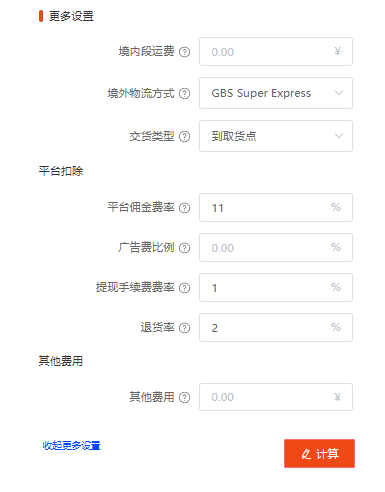
Task: Click help icon next to 提现手续费费率
Action: [184, 288]
